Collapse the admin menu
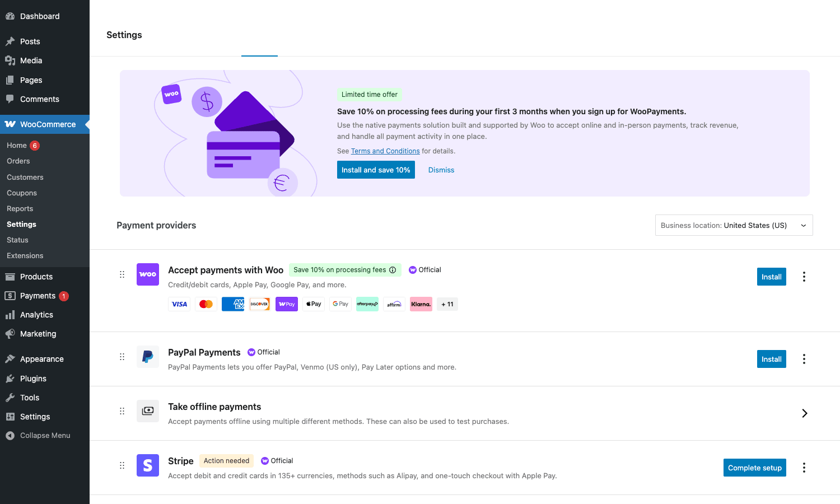Screen dimensions: 840x504 [x=45, y=435]
